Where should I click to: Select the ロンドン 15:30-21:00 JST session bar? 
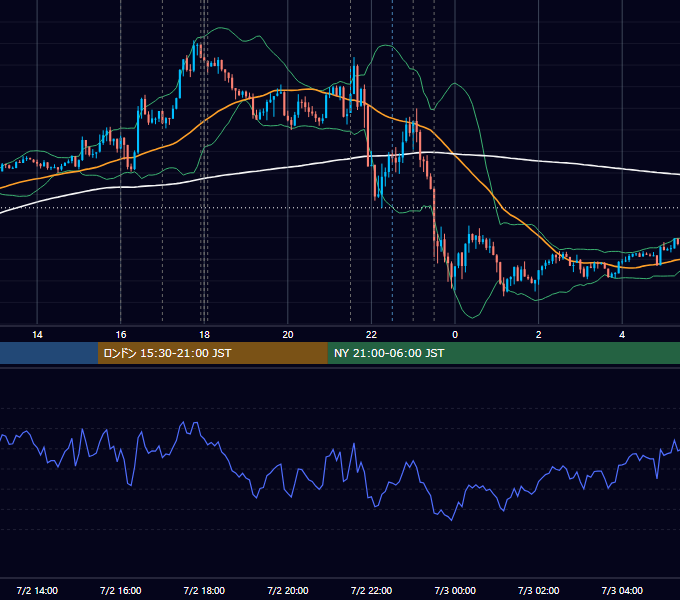point(212,353)
